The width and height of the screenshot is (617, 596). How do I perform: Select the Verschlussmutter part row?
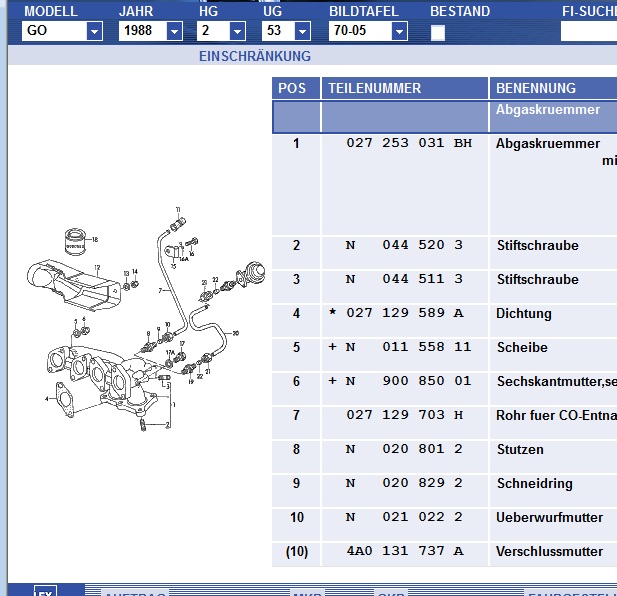coord(549,552)
